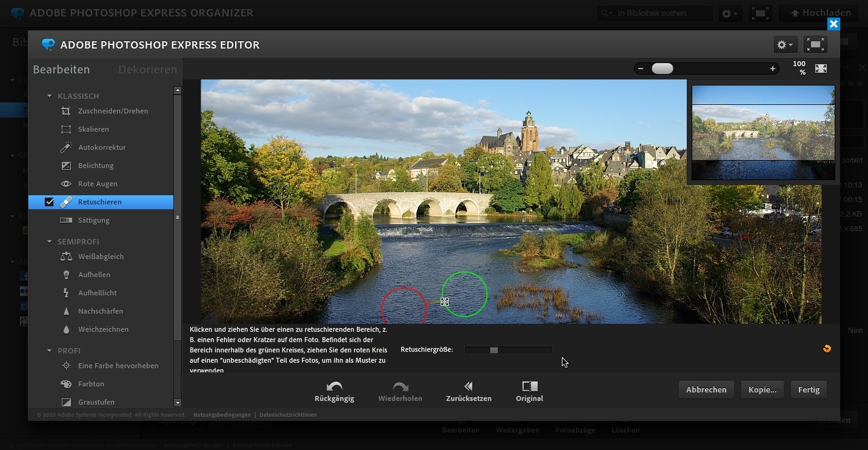The width and height of the screenshot is (868, 450).
Task: Click Fertig to finish editing
Action: pyautogui.click(x=809, y=390)
